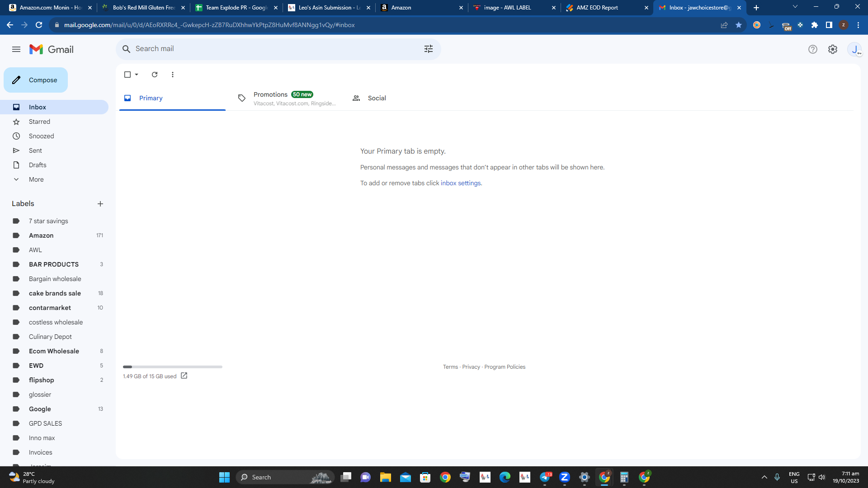Open the Privacy link
868x488 pixels.
(x=471, y=367)
